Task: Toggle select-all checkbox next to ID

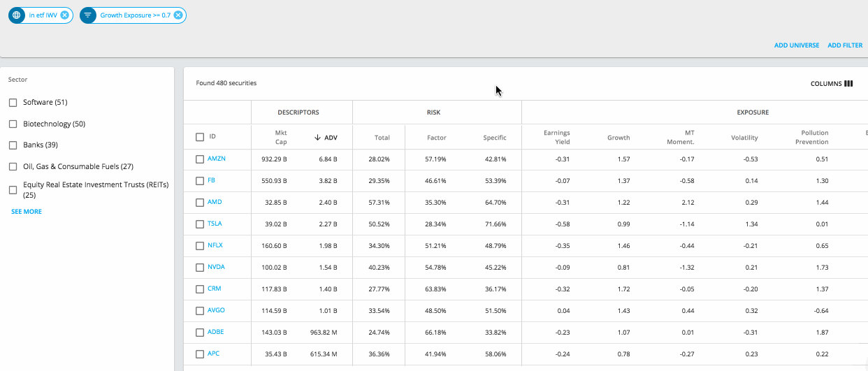Action: [200, 138]
